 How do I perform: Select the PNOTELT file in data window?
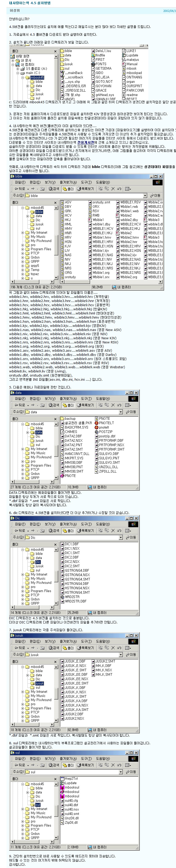tap(104, 423)
